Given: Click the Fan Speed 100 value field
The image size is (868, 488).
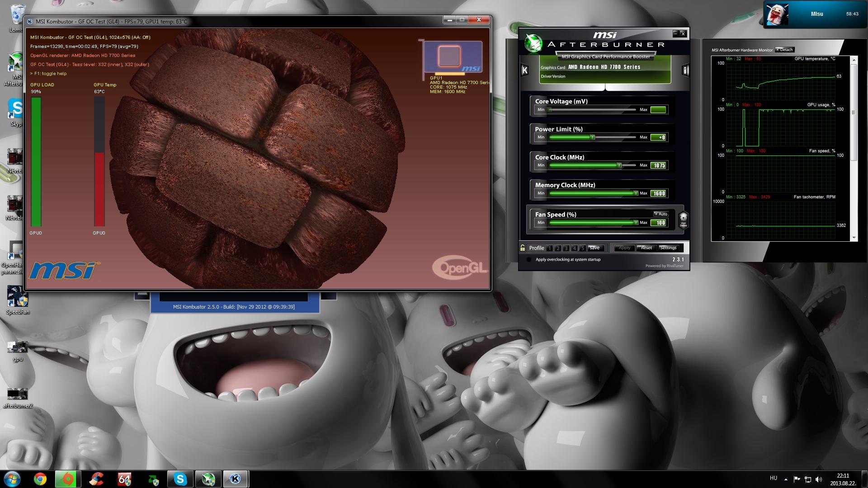Looking at the screenshot, I should click(x=658, y=223).
